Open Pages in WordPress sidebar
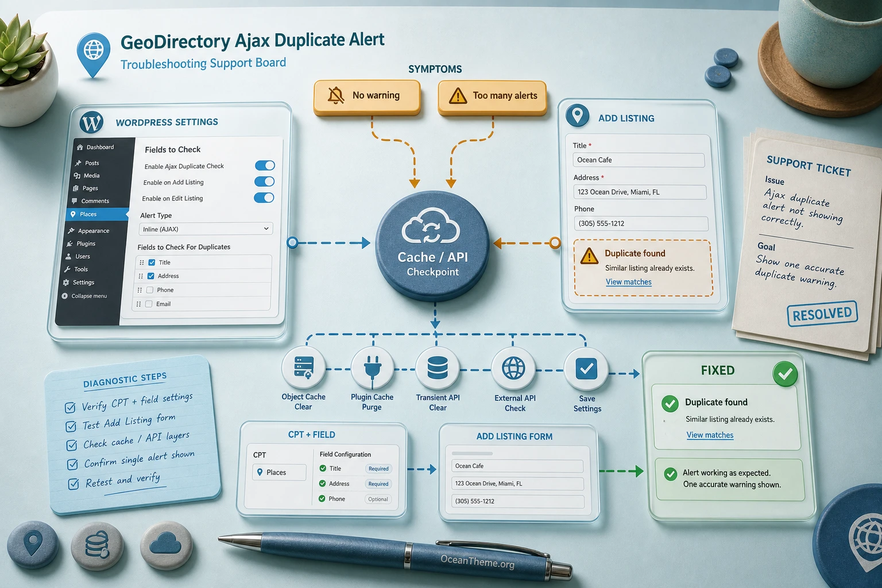Viewport: 882px width, 588px height. click(x=90, y=188)
